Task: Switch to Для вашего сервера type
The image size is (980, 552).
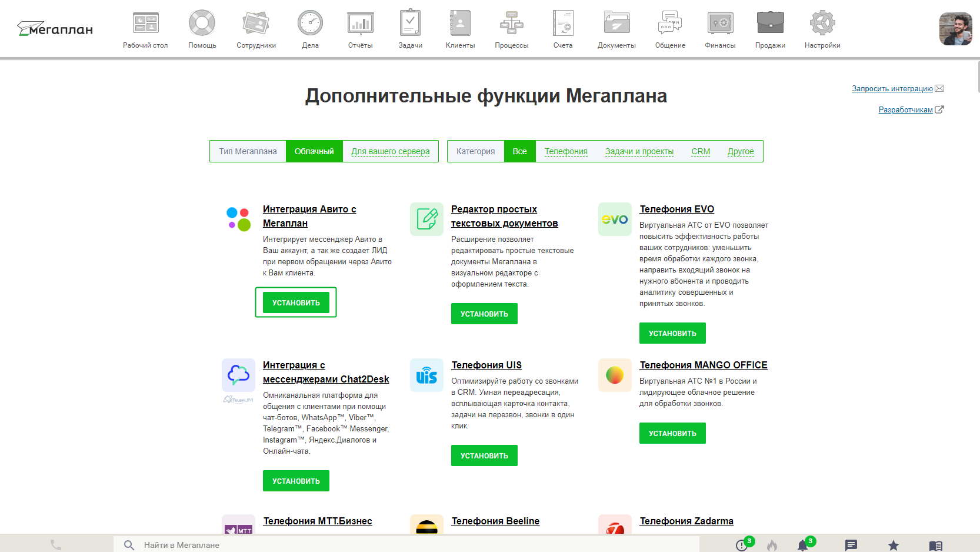Action: point(391,151)
